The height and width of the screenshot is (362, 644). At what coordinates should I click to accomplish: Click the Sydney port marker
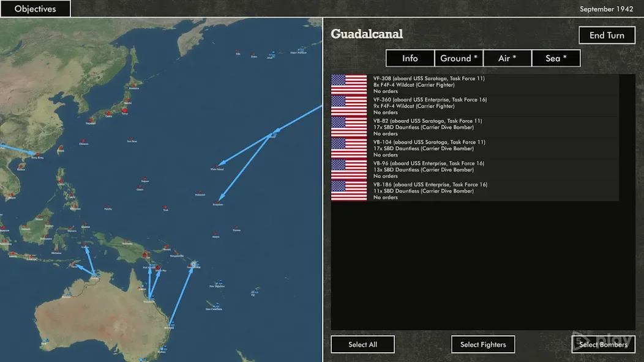162,349
